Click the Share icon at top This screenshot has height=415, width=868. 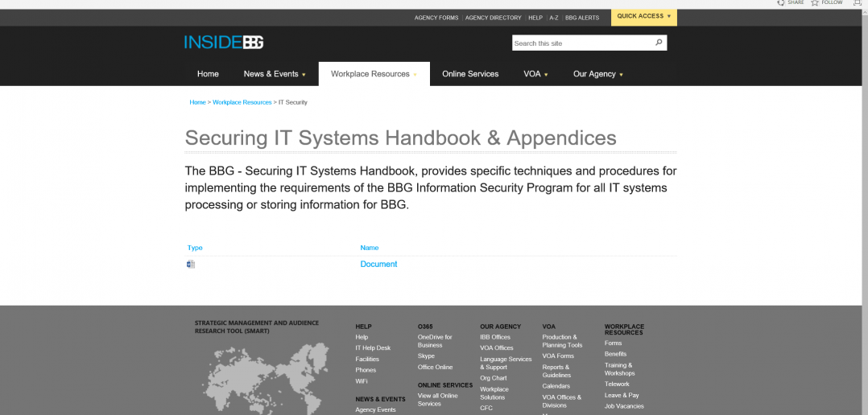[780, 2]
